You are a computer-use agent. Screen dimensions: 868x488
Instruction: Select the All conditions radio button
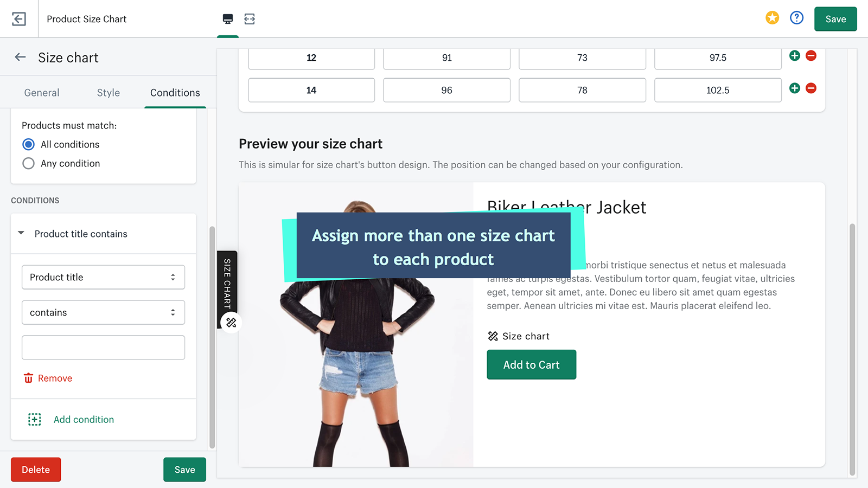tap(29, 144)
